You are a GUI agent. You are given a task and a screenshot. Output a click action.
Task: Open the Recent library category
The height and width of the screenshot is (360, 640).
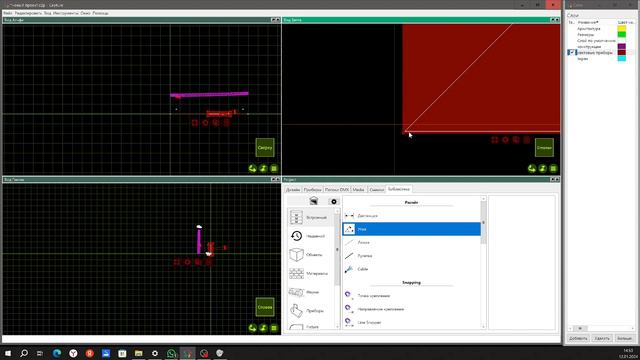[310, 236]
